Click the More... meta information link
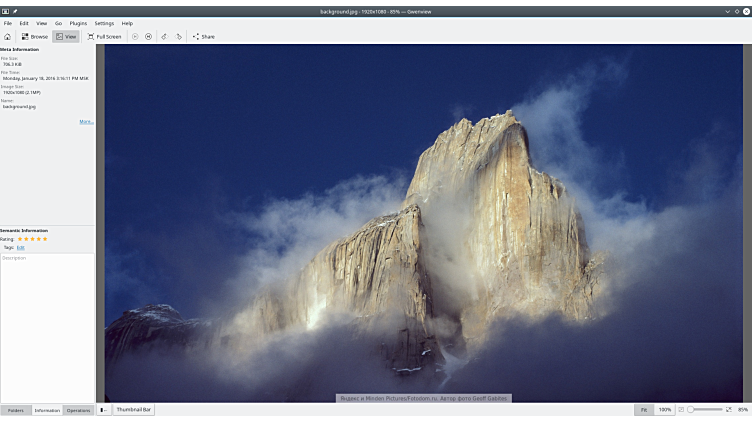The image size is (752, 423). pyautogui.click(x=86, y=122)
